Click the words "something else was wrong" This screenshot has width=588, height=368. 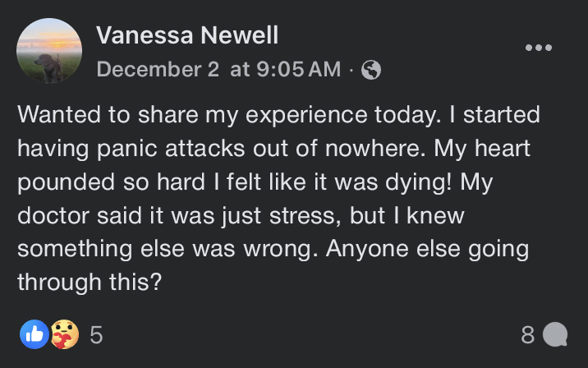tap(164, 247)
